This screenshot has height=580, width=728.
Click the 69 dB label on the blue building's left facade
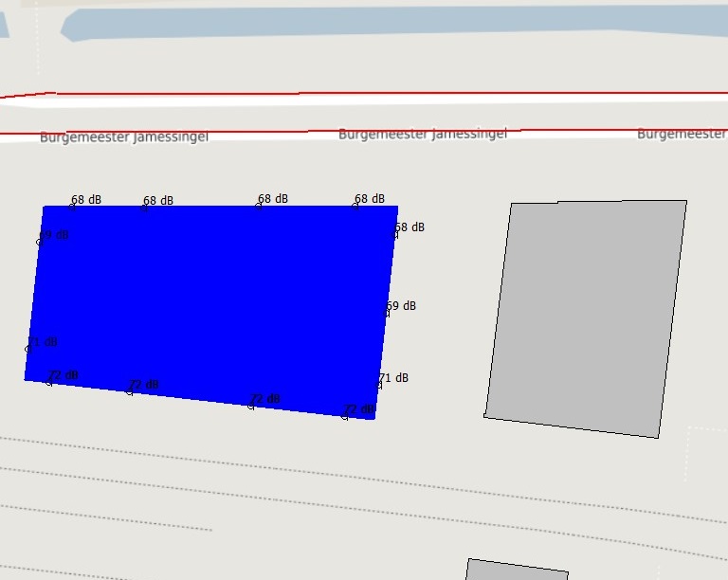[x=54, y=235]
